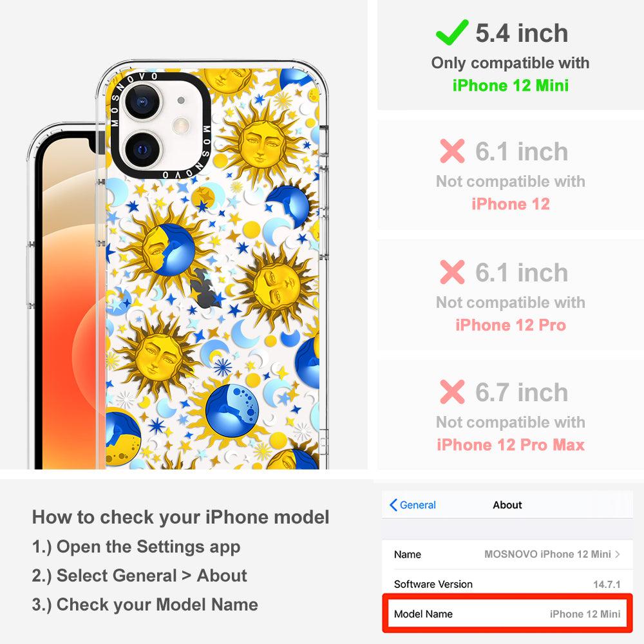Click the lower camera lens on the phone
Screen dimensions: 644x644
tap(142, 149)
